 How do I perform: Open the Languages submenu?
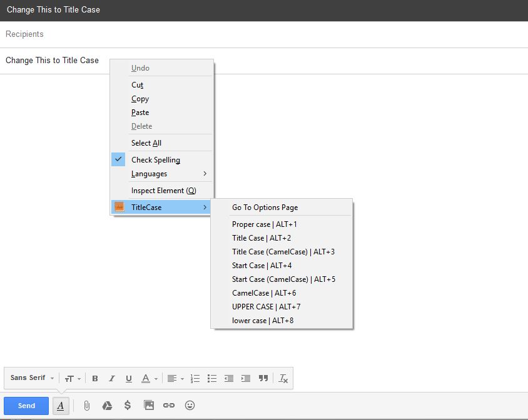[x=149, y=174]
